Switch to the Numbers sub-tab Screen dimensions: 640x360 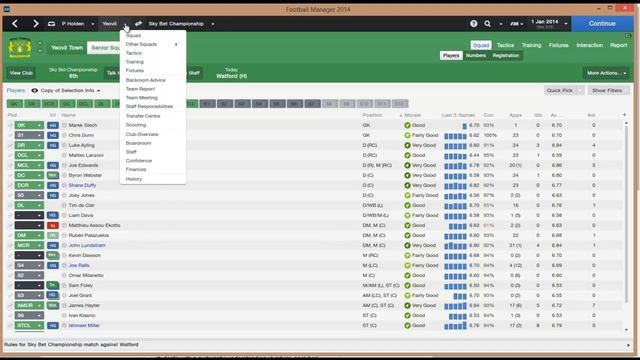pos(476,56)
